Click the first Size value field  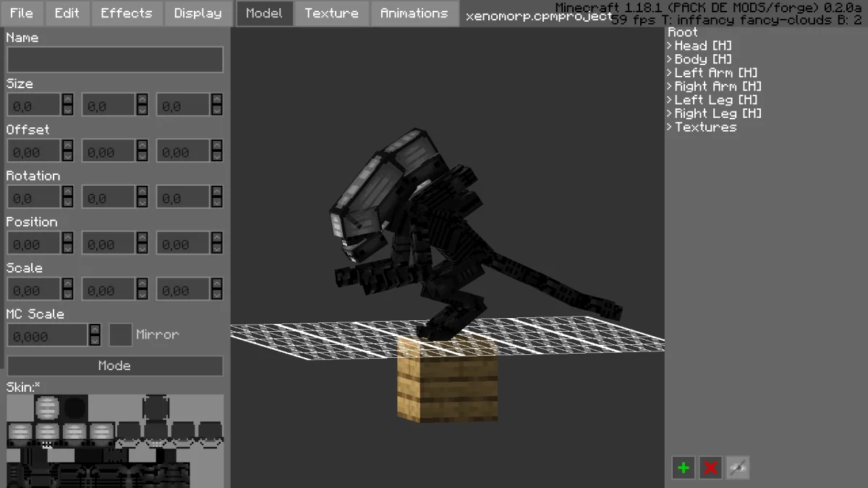coord(34,105)
